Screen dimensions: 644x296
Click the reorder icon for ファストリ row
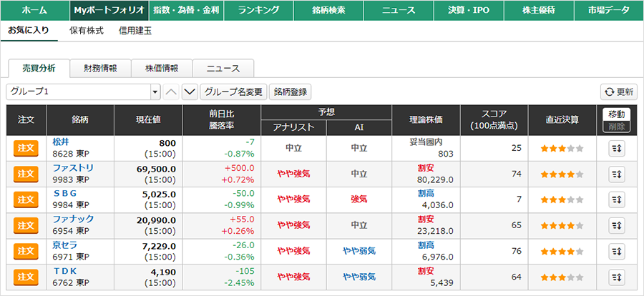pos(617,174)
